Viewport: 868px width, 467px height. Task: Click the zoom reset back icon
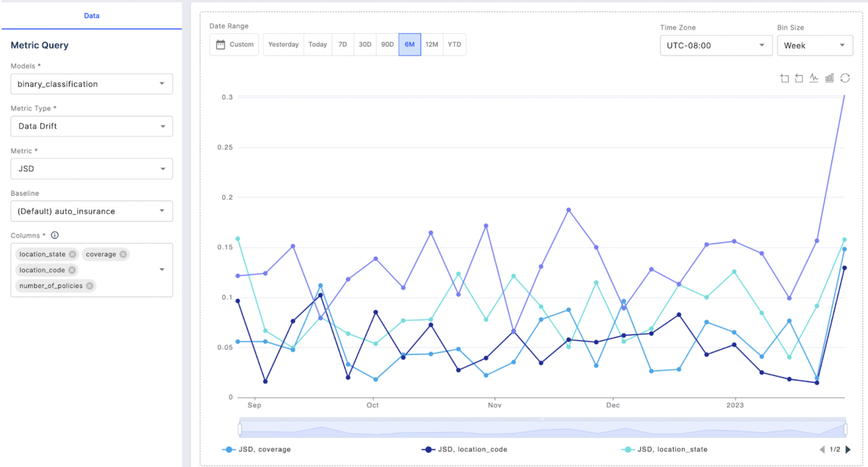coord(799,78)
